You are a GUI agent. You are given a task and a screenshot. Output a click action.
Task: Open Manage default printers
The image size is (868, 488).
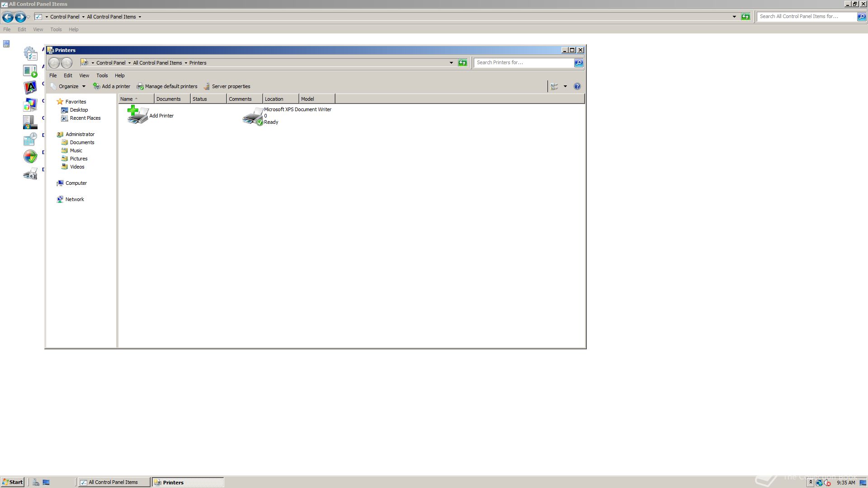pyautogui.click(x=167, y=86)
